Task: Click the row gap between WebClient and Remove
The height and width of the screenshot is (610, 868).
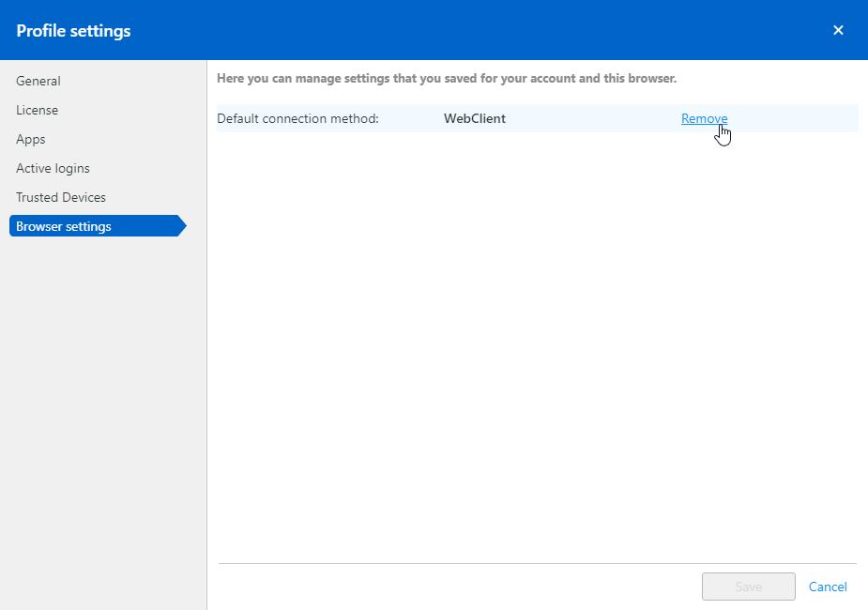Action: click(591, 118)
